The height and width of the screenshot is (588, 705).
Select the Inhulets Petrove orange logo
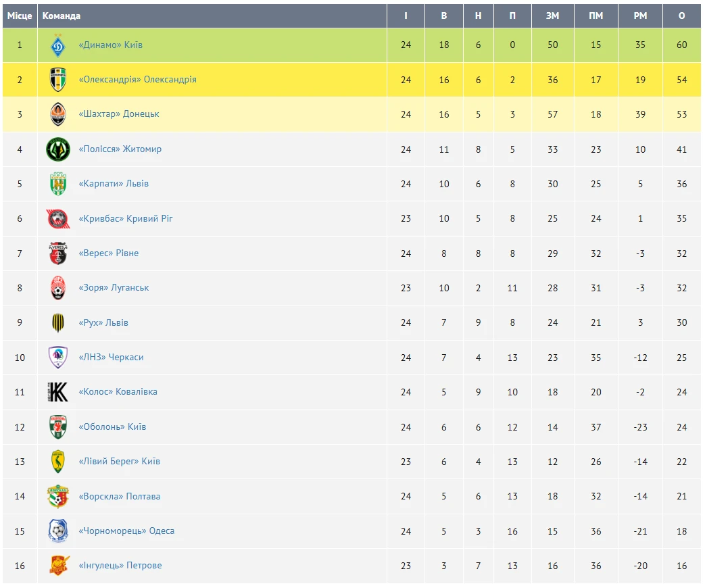pos(59,566)
